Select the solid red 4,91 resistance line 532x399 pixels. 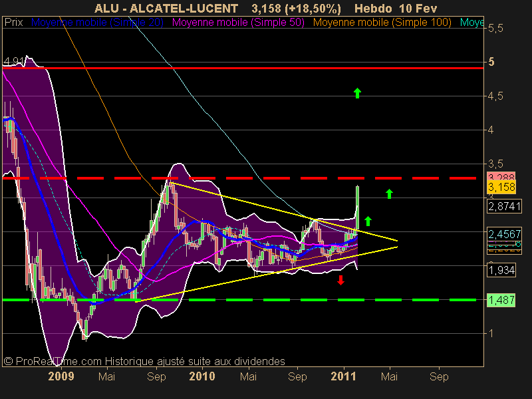coord(243,68)
